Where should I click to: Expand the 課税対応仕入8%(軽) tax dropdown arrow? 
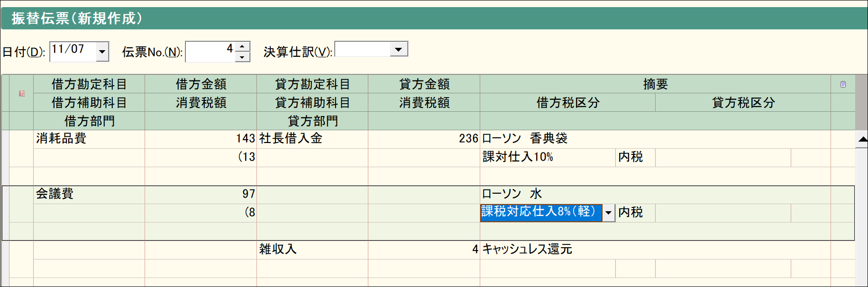point(608,213)
